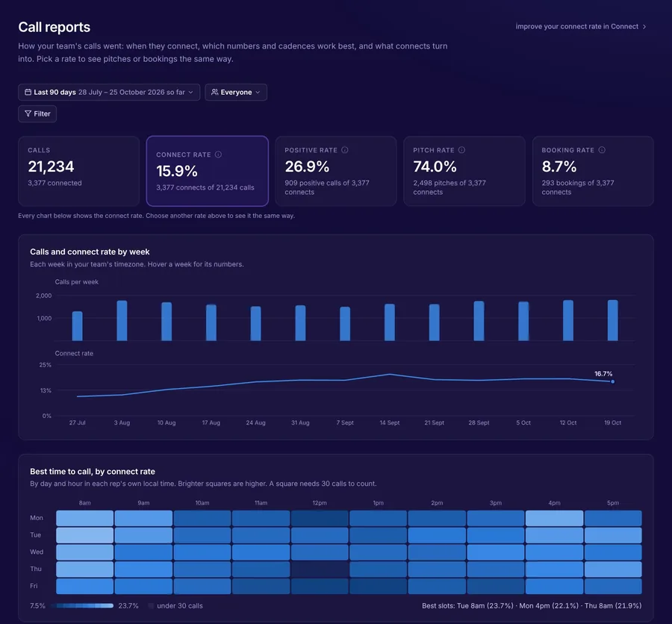Select the Booking Rate metric card

tap(593, 171)
